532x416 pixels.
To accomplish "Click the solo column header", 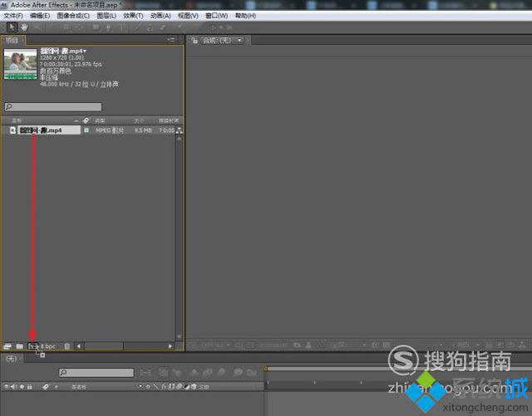I will [x=22, y=386].
